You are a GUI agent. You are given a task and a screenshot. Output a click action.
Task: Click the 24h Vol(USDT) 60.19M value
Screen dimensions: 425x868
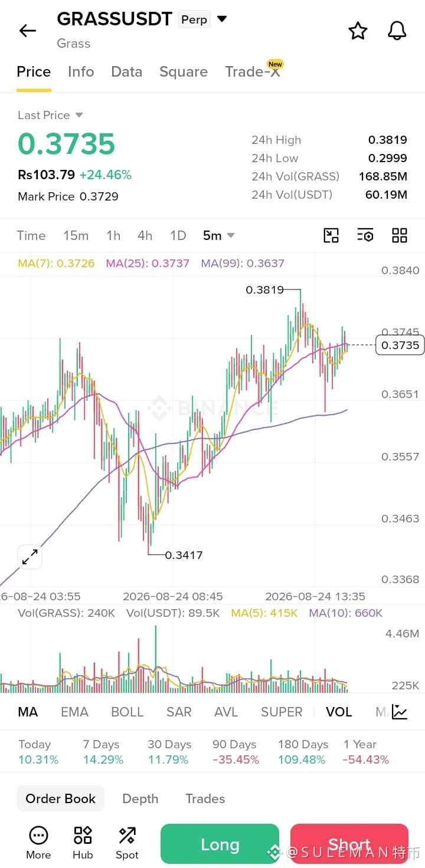click(386, 195)
